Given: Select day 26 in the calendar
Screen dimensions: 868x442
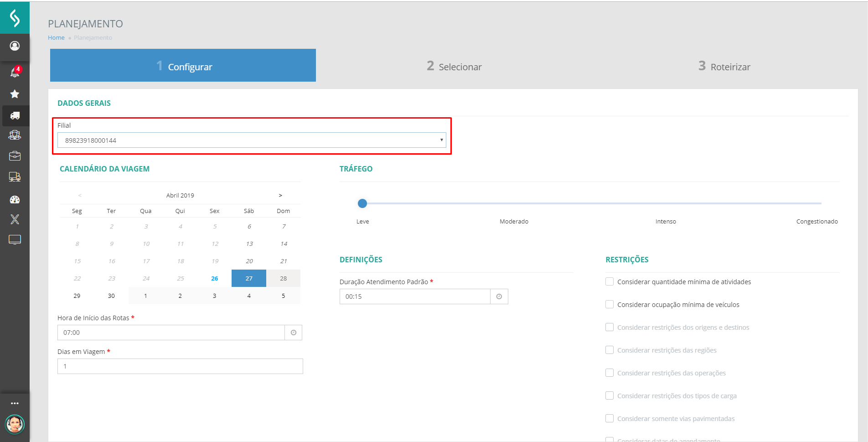Looking at the screenshot, I should coord(215,278).
